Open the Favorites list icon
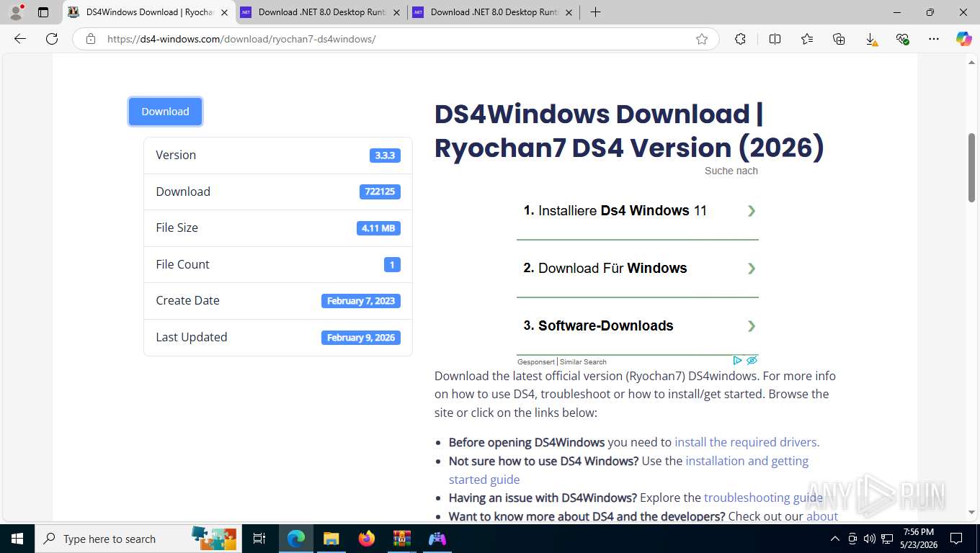 807,39
